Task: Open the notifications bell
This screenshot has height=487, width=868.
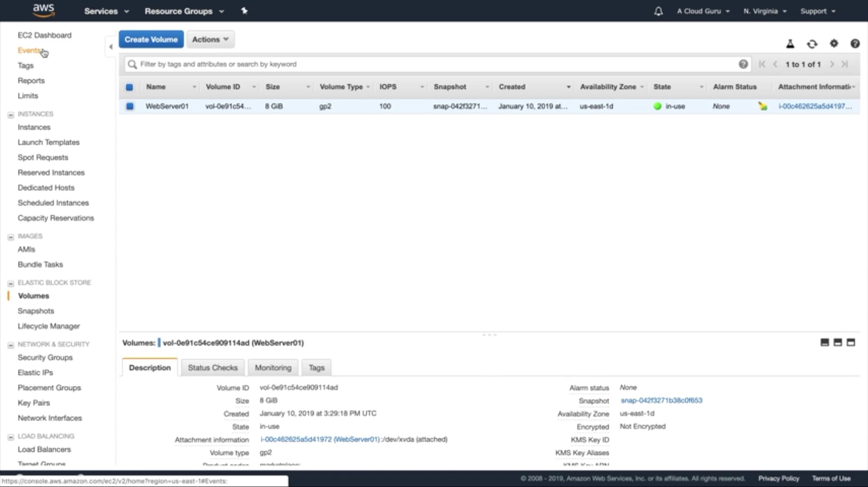Action: pos(658,11)
